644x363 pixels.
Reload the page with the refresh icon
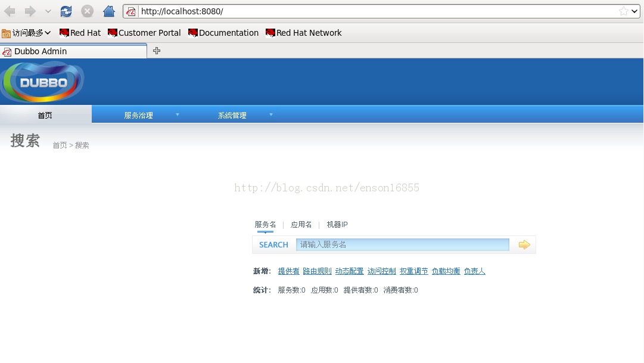66,11
